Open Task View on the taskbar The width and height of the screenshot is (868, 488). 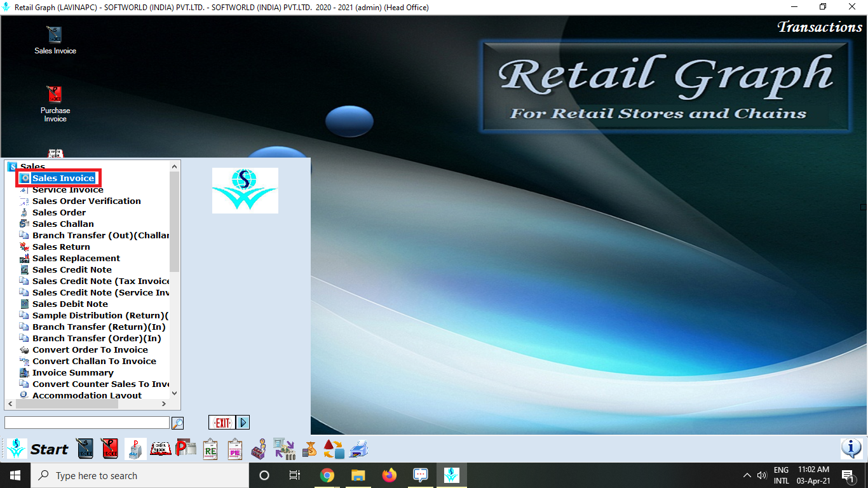(x=295, y=475)
